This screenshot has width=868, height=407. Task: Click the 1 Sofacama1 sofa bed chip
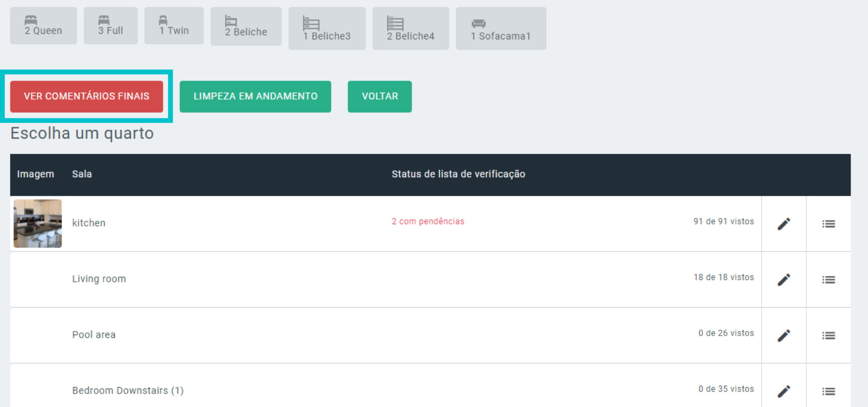point(500,28)
